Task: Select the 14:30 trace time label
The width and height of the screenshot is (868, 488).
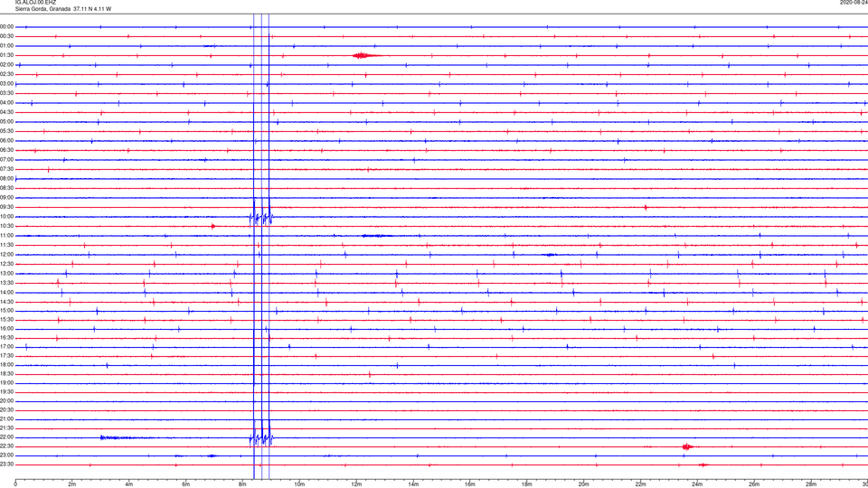Action: point(6,302)
